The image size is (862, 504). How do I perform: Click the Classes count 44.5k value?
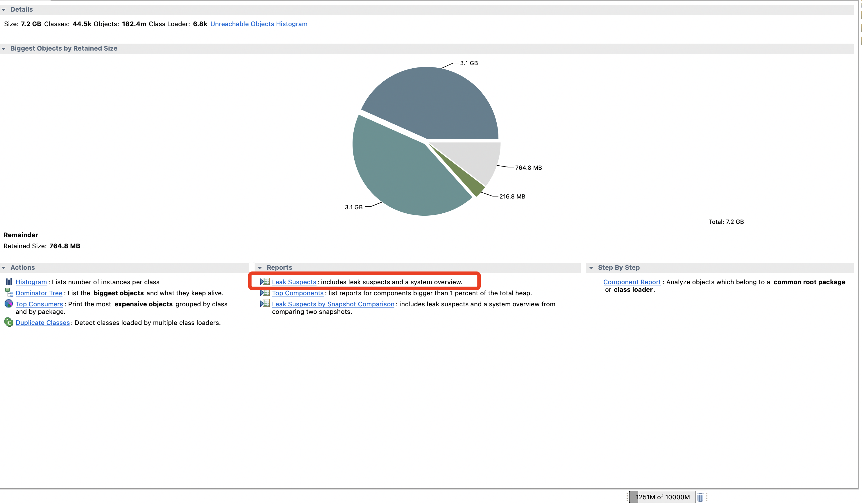(x=82, y=24)
